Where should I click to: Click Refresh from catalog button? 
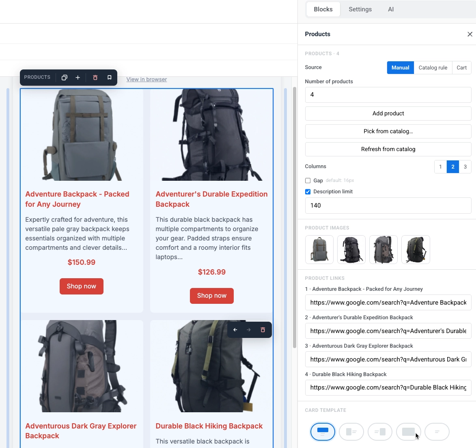click(388, 149)
